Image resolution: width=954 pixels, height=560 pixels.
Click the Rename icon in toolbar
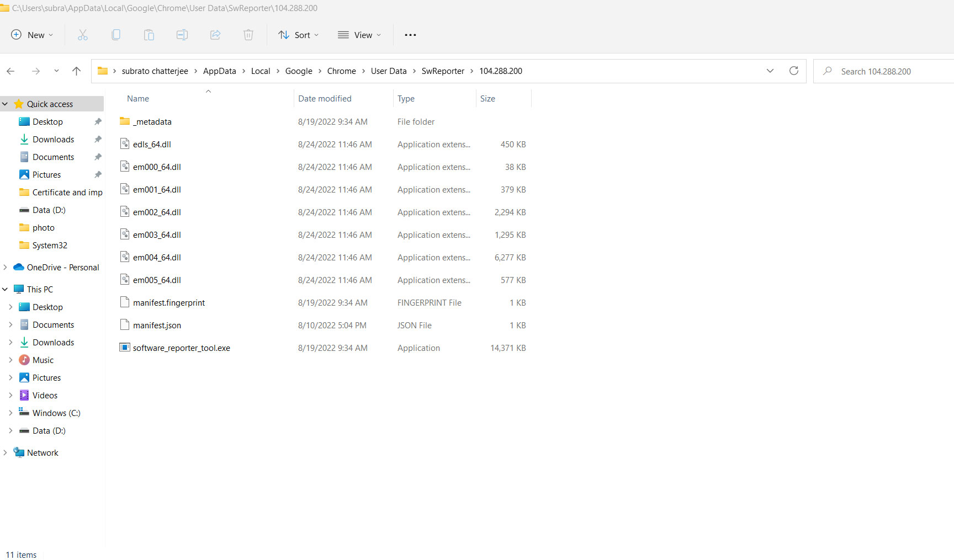[182, 35]
